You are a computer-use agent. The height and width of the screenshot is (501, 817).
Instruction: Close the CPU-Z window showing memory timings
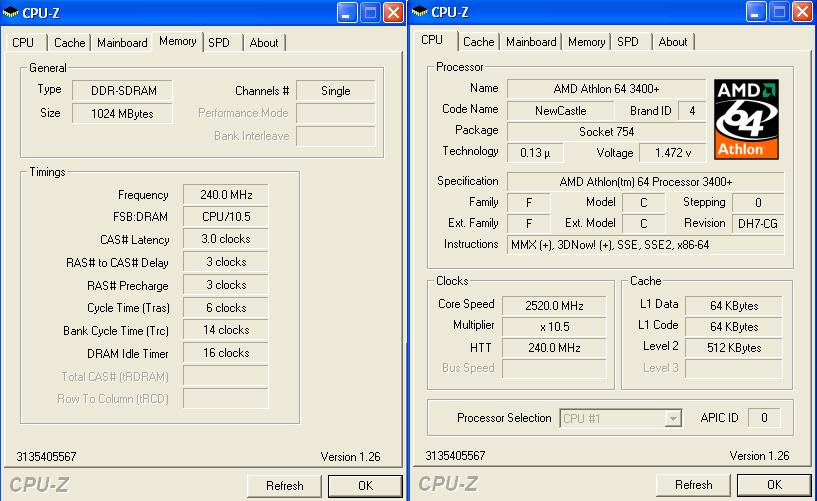(x=393, y=13)
